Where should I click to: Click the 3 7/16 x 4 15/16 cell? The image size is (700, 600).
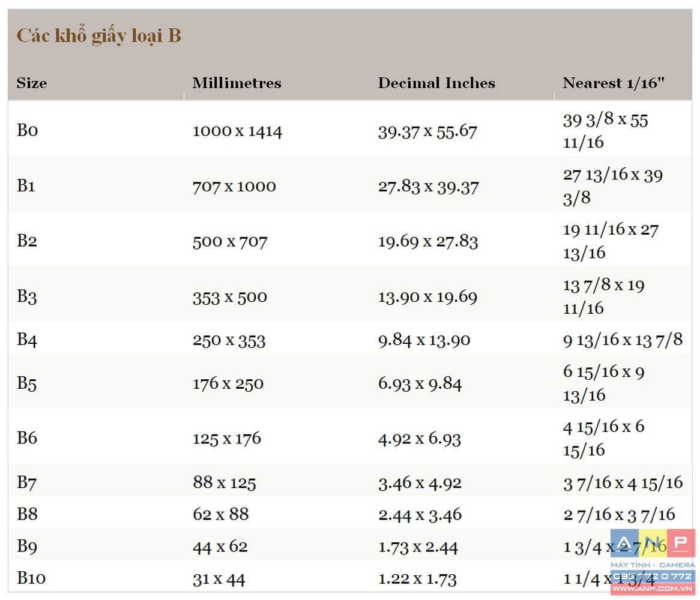tap(623, 483)
